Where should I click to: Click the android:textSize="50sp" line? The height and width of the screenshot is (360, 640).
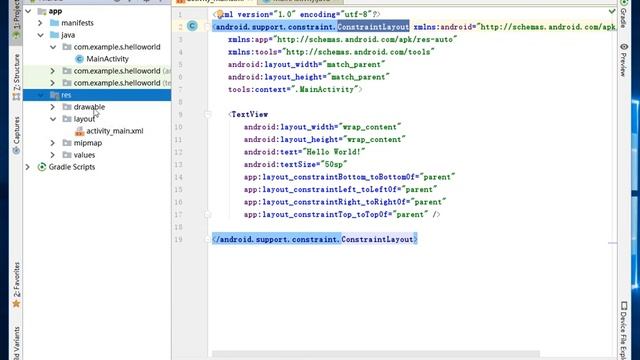(296, 164)
